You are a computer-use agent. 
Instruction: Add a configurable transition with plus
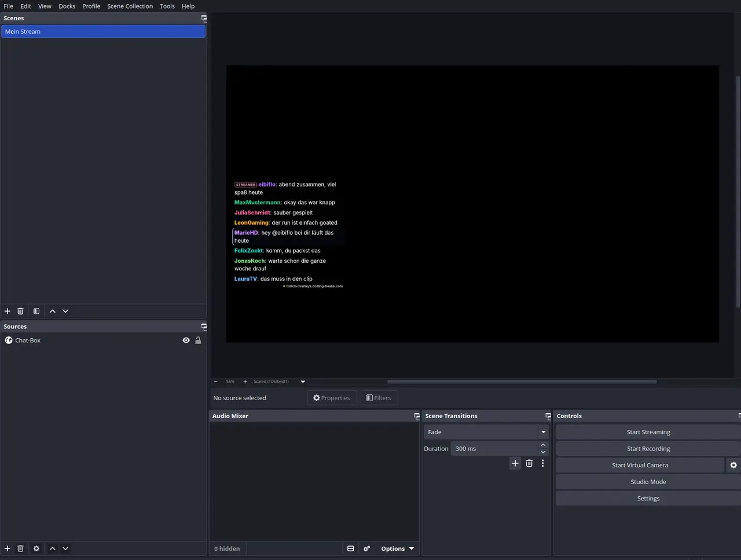tap(515, 463)
